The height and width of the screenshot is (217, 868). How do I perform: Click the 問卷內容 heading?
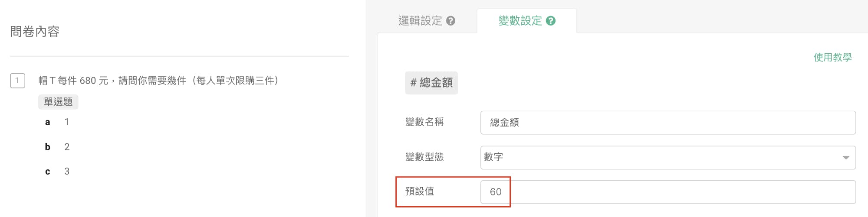(35, 32)
